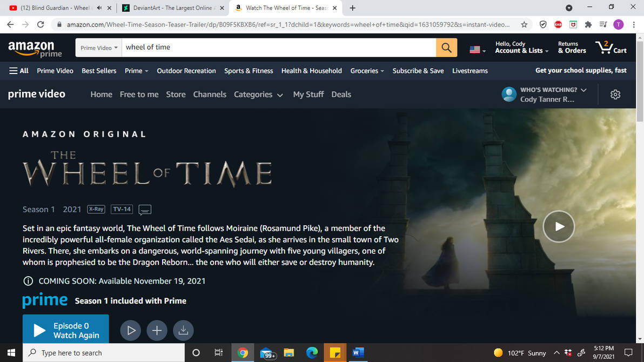Add to Watchlist with plus icon
Screen dimensions: 644x362
tap(157, 330)
